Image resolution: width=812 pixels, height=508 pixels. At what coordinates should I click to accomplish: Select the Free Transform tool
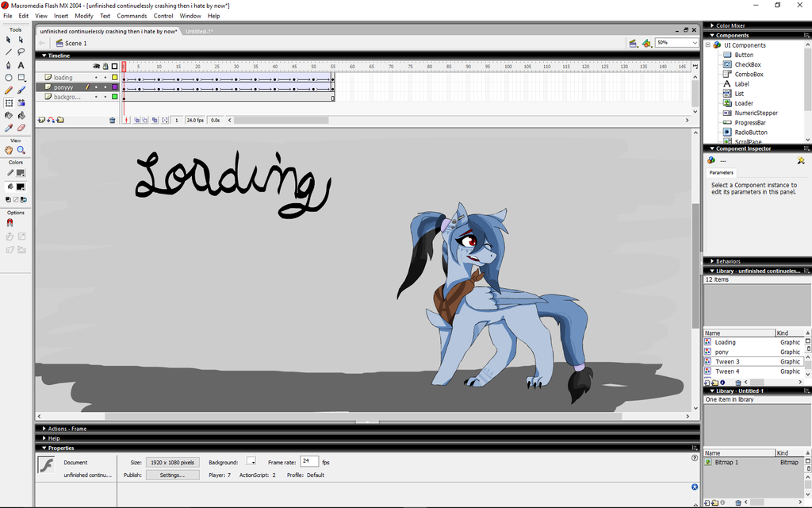tap(8, 102)
